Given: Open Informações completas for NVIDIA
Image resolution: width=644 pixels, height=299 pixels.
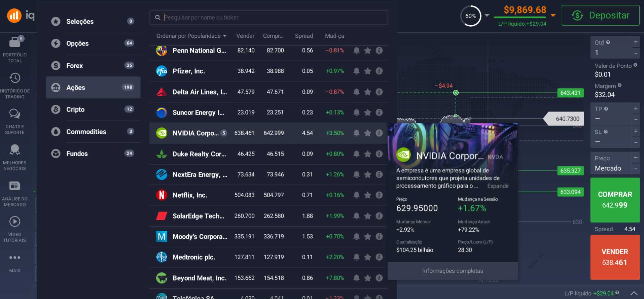Looking at the screenshot, I should [453, 271].
